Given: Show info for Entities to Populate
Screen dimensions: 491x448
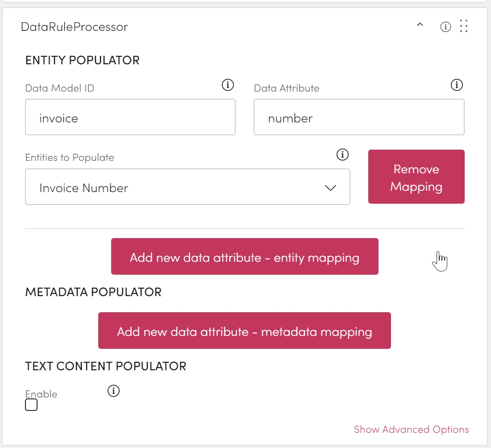Looking at the screenshot, I should (342, 155).
